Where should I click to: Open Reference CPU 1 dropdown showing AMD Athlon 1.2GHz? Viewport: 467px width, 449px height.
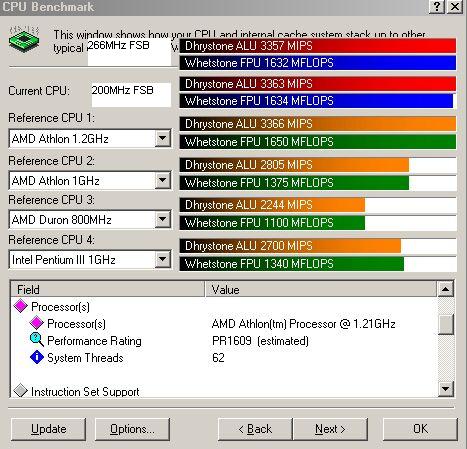pyautogui.click(x=163, y=138)
